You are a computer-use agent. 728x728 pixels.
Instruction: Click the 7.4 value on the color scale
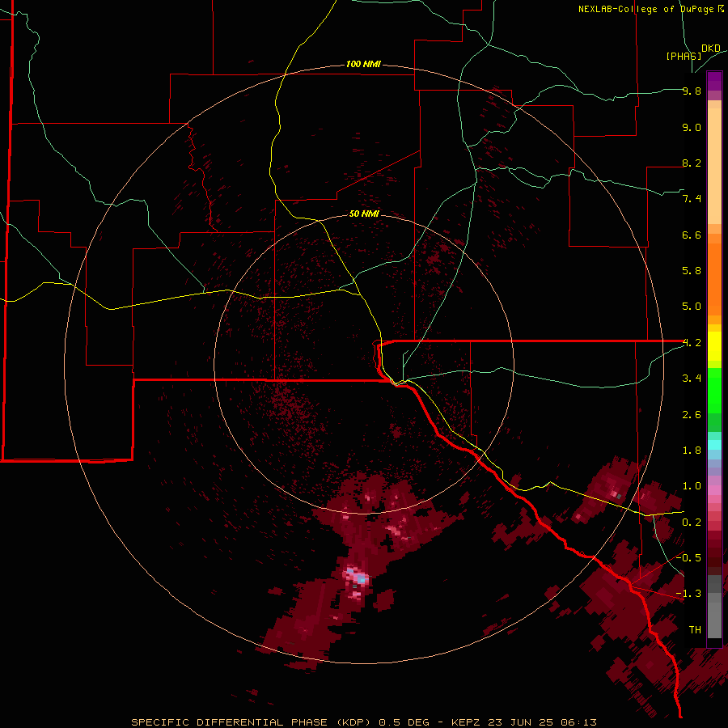coord(692,199)
